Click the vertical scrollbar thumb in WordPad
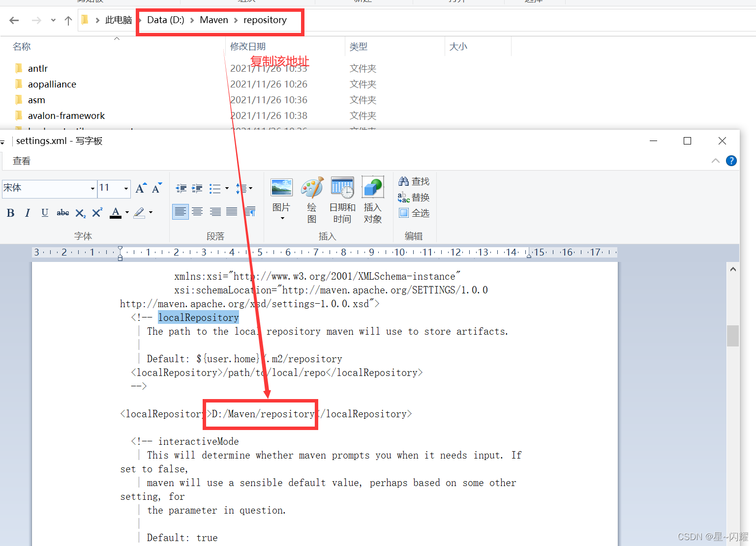 (733, 336)
